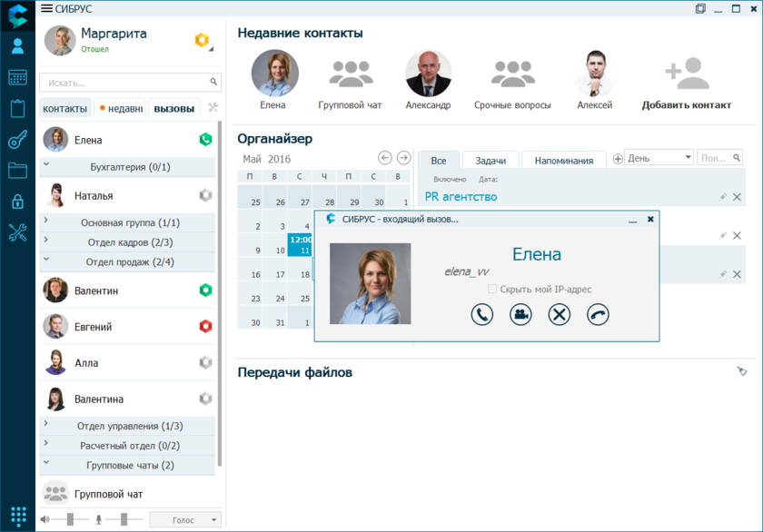
Task: Switch to the 'Задачи' tab
Action: [x=490, y=161]
